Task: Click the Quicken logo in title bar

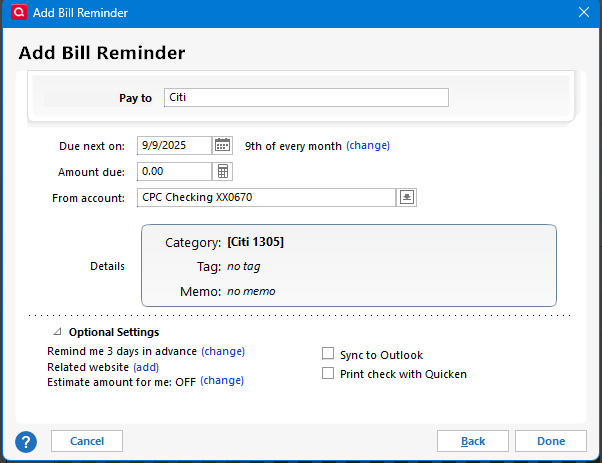Action: (19, 12)
